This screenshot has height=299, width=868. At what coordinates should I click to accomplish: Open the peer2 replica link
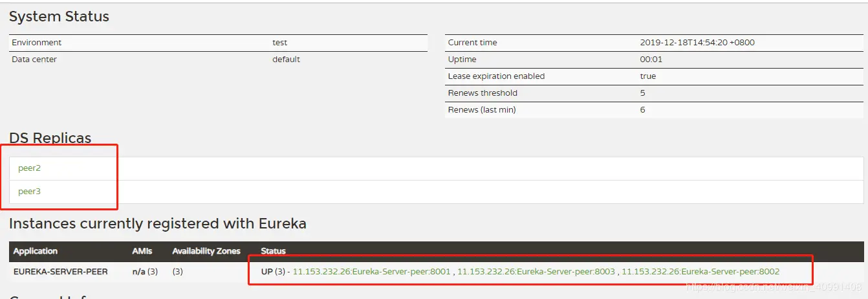coord(30,168)
